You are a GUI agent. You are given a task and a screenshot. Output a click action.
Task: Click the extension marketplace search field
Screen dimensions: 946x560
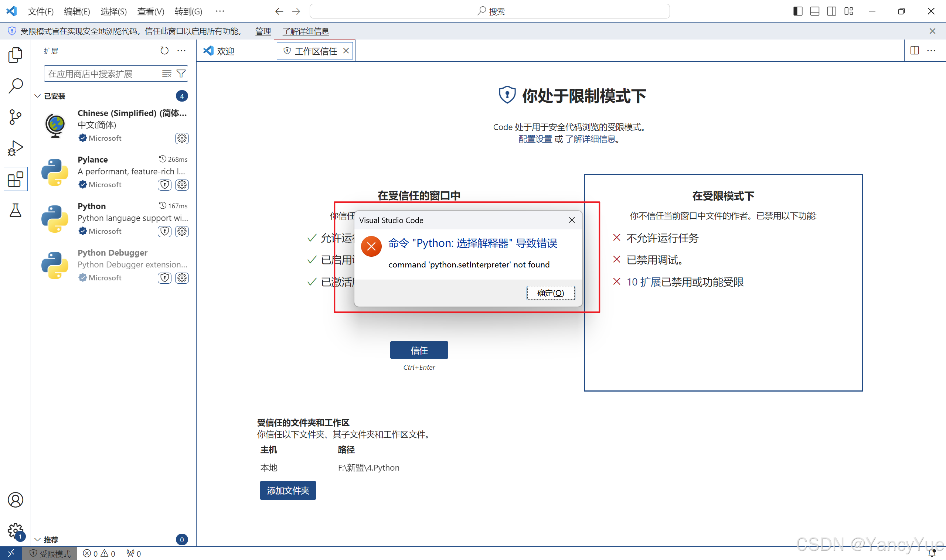(x=102, y=74)
